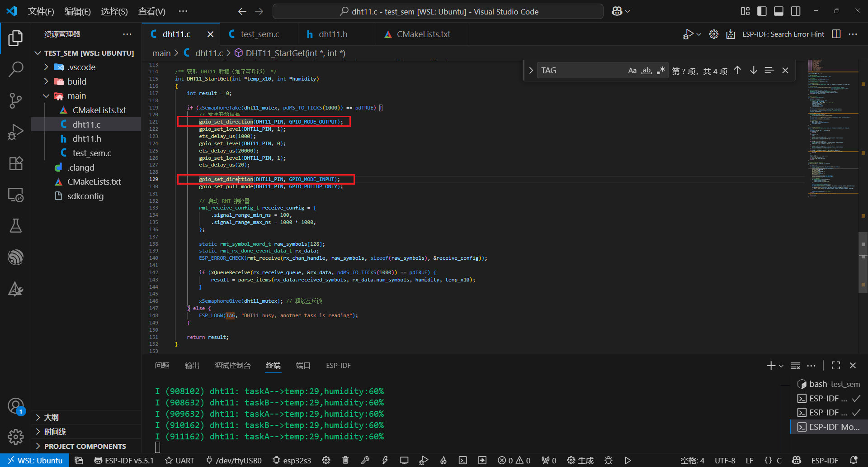The width and height of the screenshot is (868, 467).
Task: Click the status bar SDK config gear
Action: pyautogui.click(x=326, y=460)
